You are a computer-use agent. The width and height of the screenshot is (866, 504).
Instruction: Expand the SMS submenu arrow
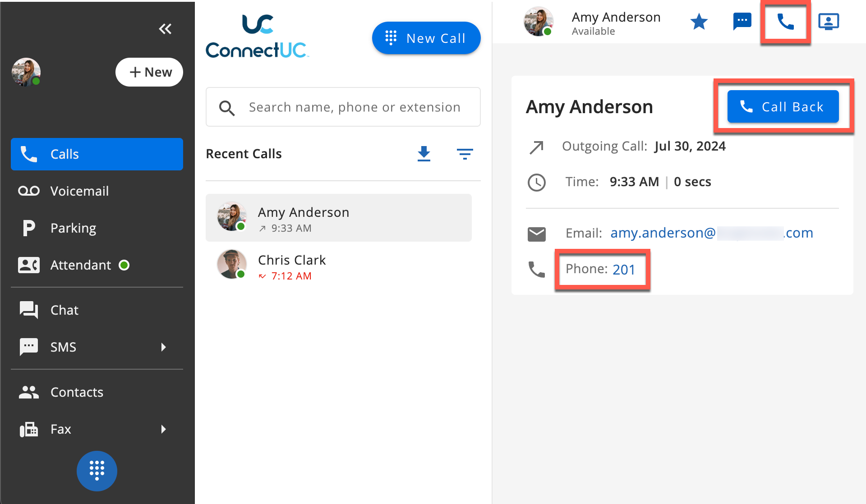(164, 347)
